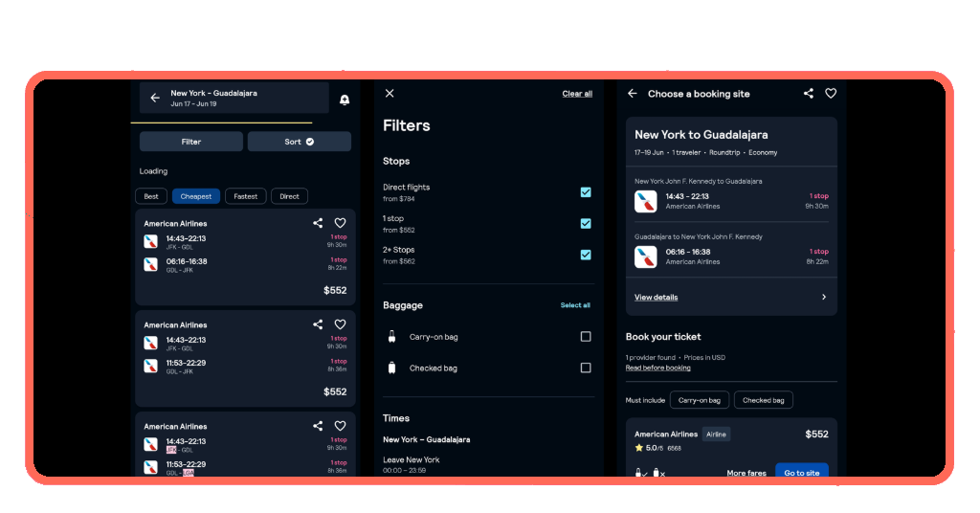Image resolution: width=980 pixels, height=513 pixels.
Task: Click American Airlines logo for 14:43–22:13 in booking panel
Action: coord(646,201)
